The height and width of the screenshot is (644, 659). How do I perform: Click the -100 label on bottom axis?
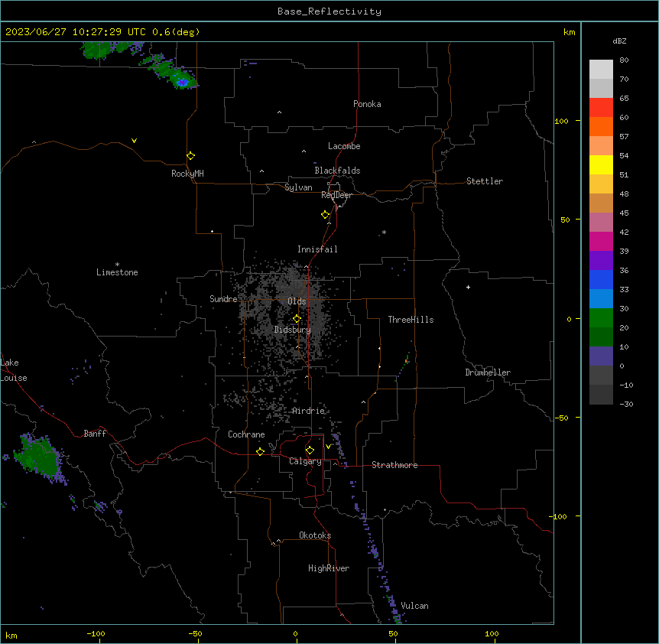(x=96, y=634)
